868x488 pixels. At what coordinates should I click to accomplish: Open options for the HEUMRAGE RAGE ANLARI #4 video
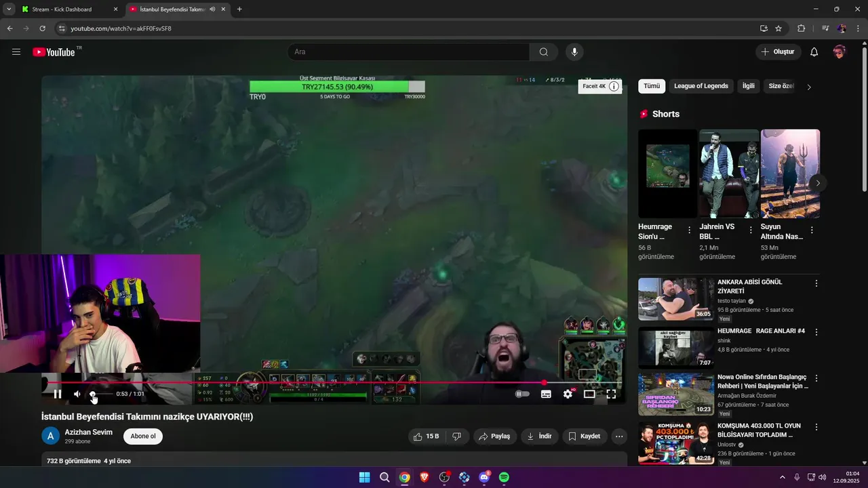click(x=816, y=332)
